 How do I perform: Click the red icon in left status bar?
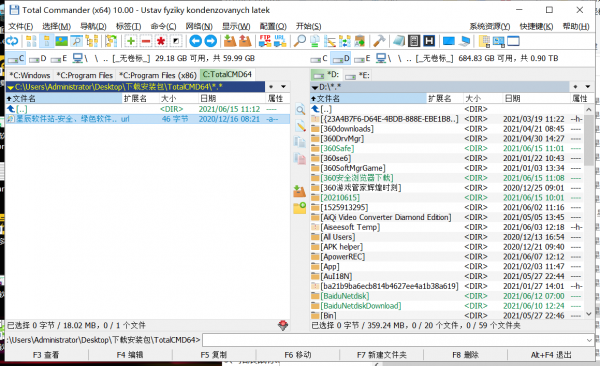(283, 325)
